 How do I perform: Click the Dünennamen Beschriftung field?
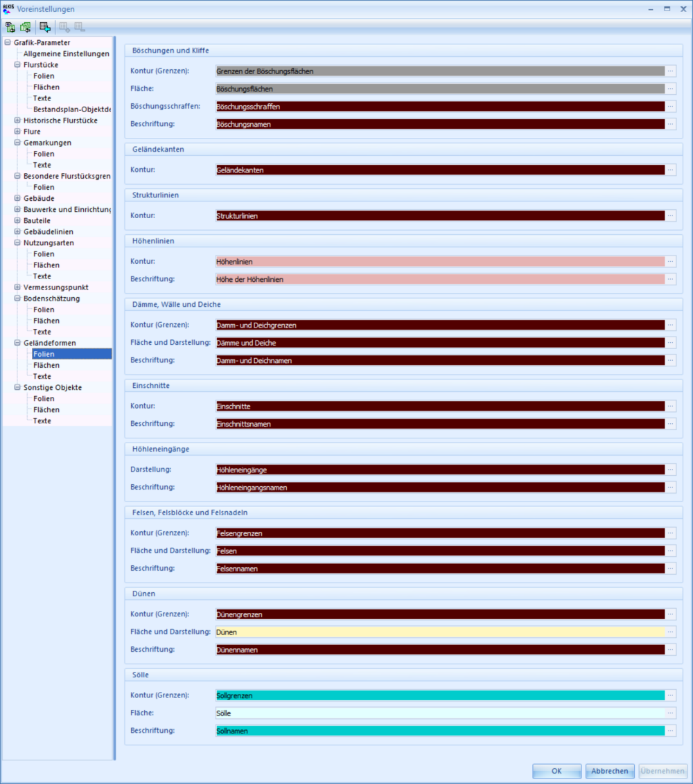pos(440,650)
